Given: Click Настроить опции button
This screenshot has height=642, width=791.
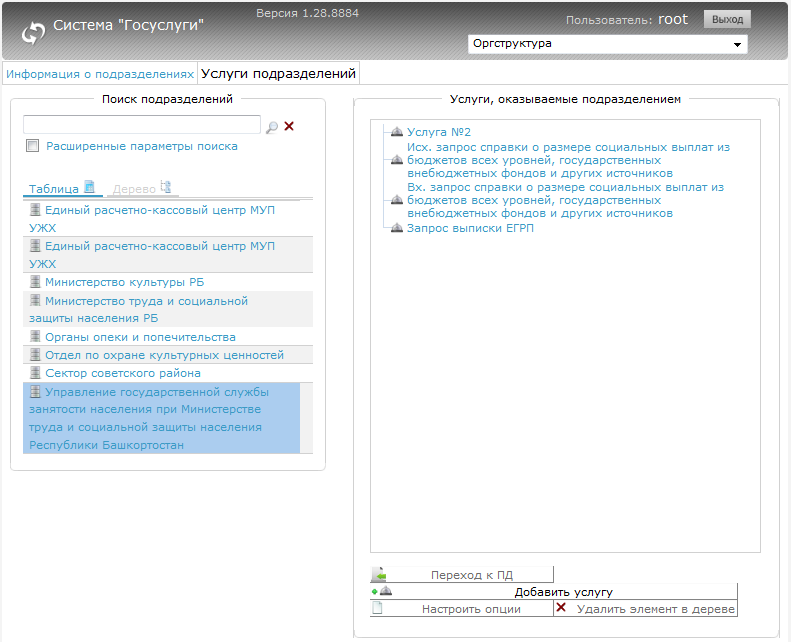Looking at the screenshot, I should [462, 608].
